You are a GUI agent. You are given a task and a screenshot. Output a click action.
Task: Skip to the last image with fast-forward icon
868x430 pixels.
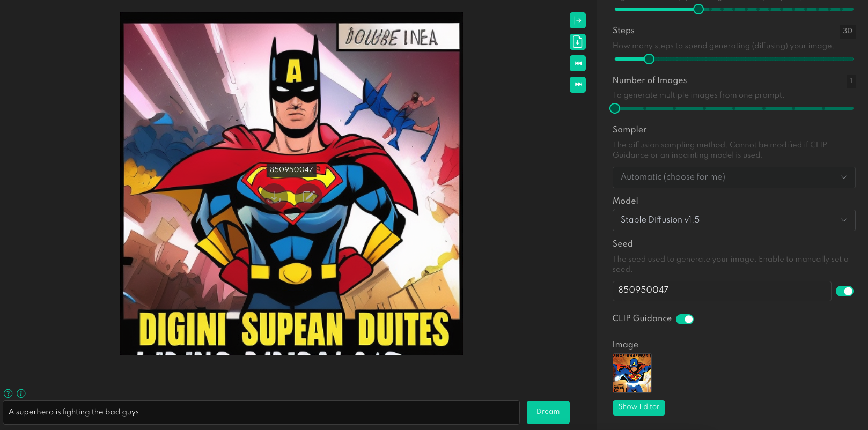(x=578, y=85)
